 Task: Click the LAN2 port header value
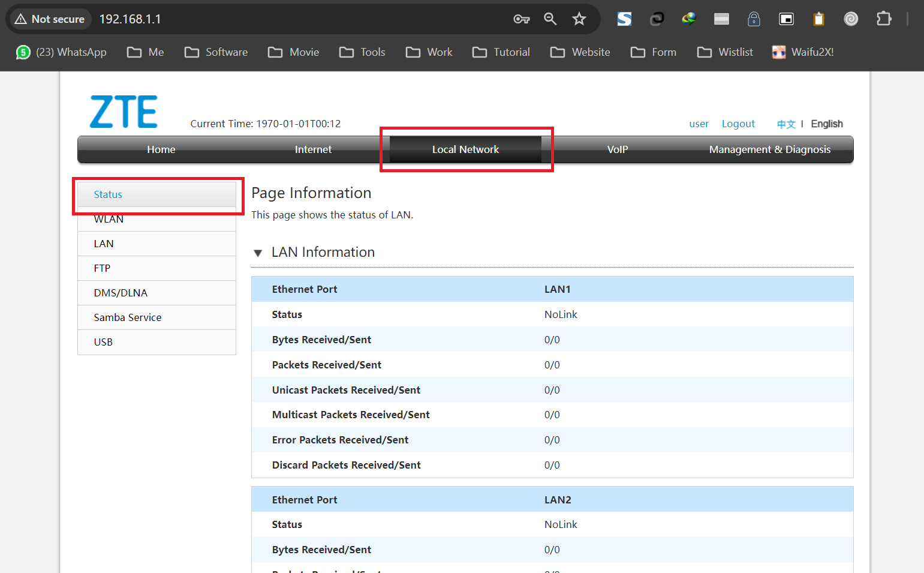[558, 500]
